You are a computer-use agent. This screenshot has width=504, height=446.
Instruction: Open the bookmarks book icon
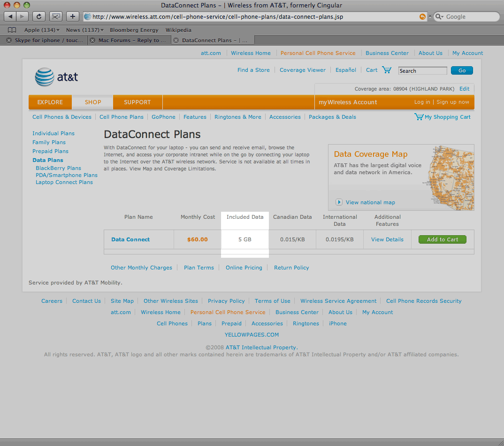point(12,30)
